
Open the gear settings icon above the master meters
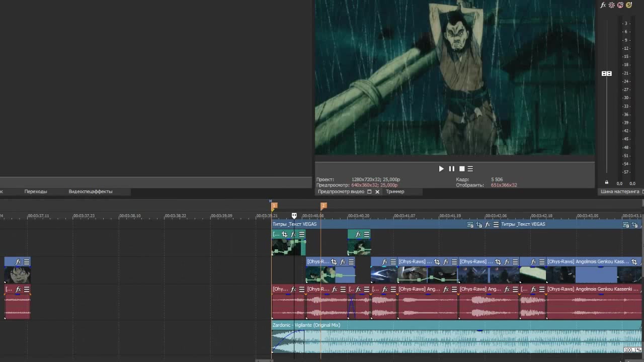coord(612,5)
